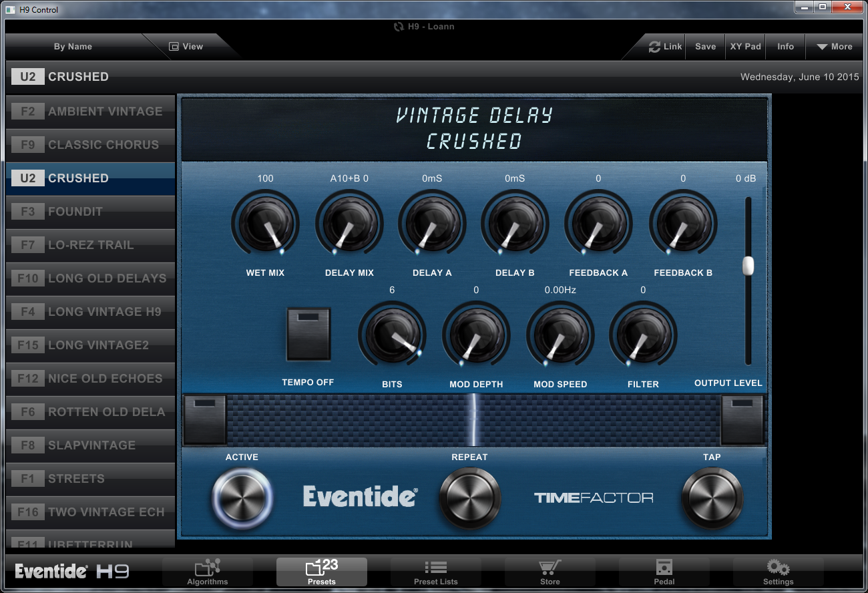
Task: Click the Wednesday, June 10 2015 date
Action: click(x=800, y=77)
